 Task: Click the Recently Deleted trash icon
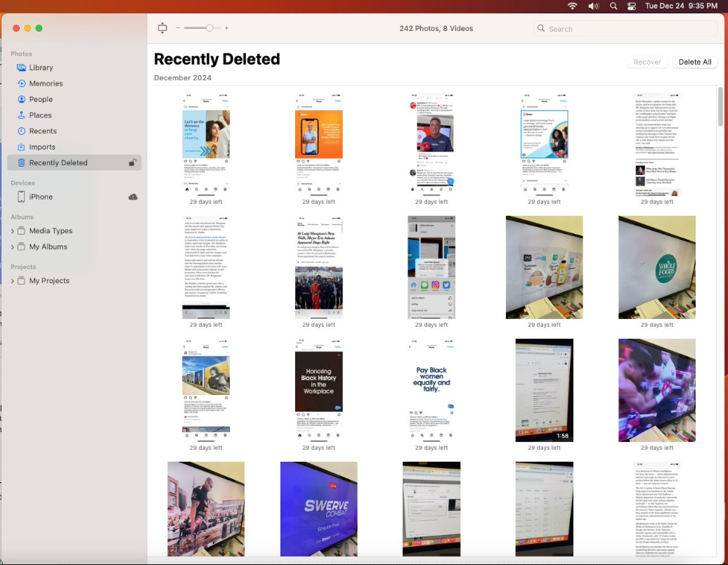21,162
